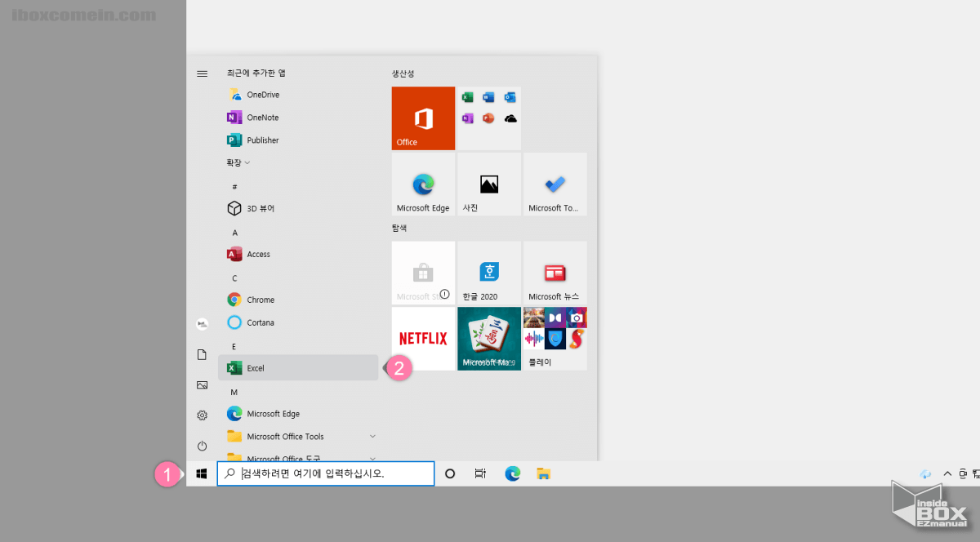Viewport: 980px width, 542px height.
Task: Open Task View on the taskbar
Action: pos(480,473)
